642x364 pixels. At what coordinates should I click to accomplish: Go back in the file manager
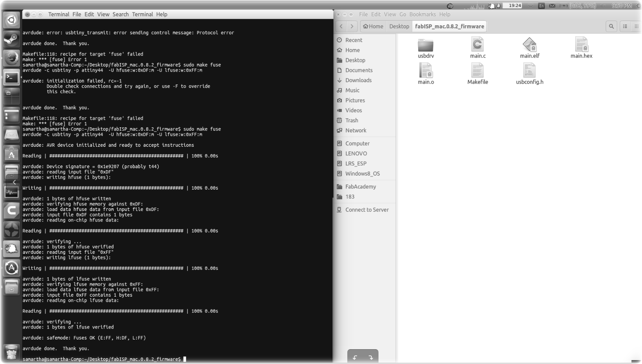(341, 26)
